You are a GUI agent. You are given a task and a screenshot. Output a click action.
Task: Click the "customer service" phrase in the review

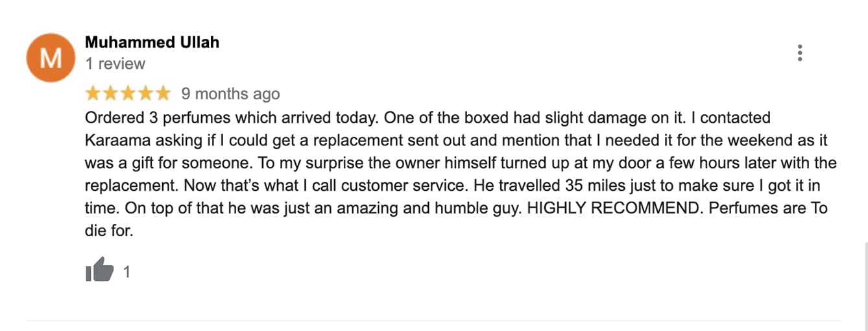click(402, 186)
